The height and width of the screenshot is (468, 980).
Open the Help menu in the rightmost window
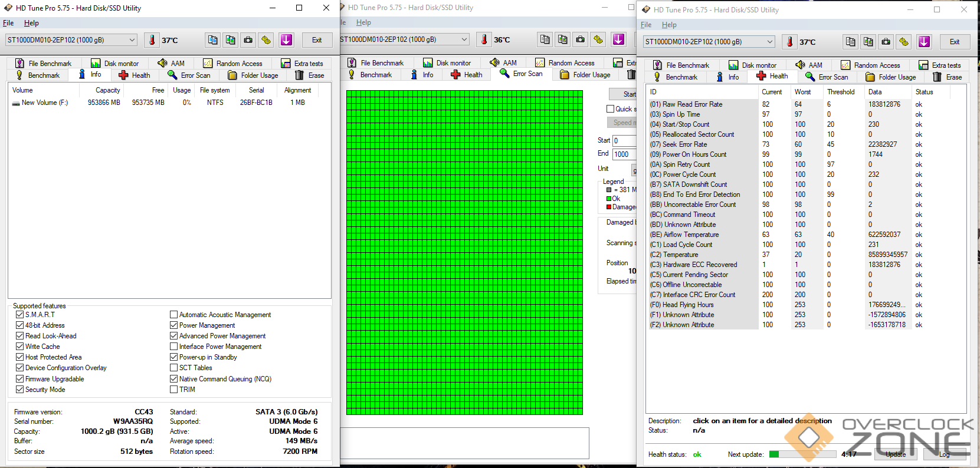[x=669, y=25]
